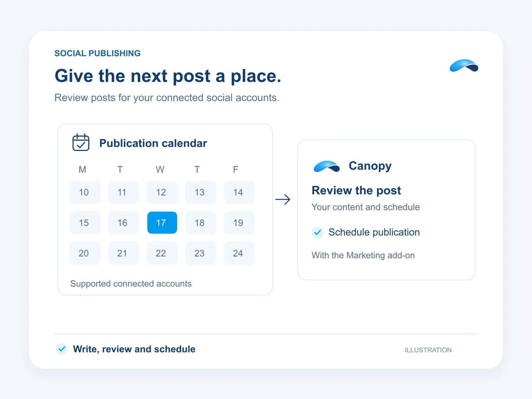Click the 'Publication calendar' title

[153, 143]
